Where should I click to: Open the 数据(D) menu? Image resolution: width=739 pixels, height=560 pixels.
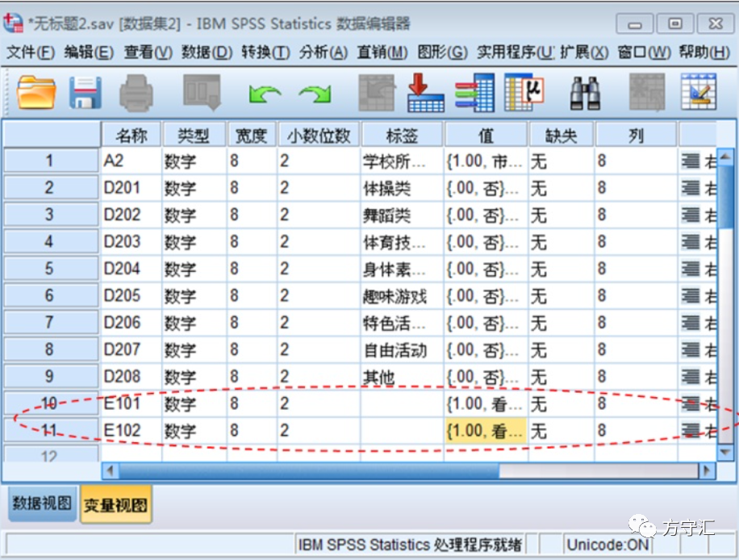pyautogui.click(x=207, y=52)
